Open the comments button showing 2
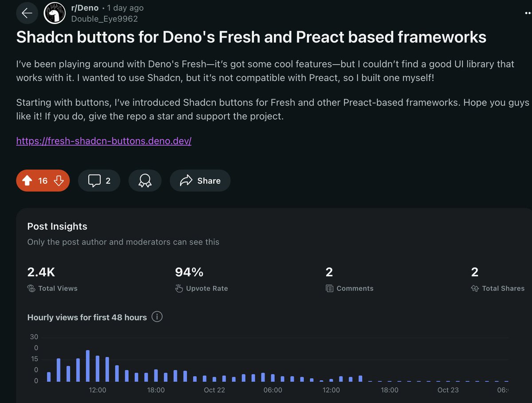This screenshot has width=532, height=403. click(x=99, y=181)
